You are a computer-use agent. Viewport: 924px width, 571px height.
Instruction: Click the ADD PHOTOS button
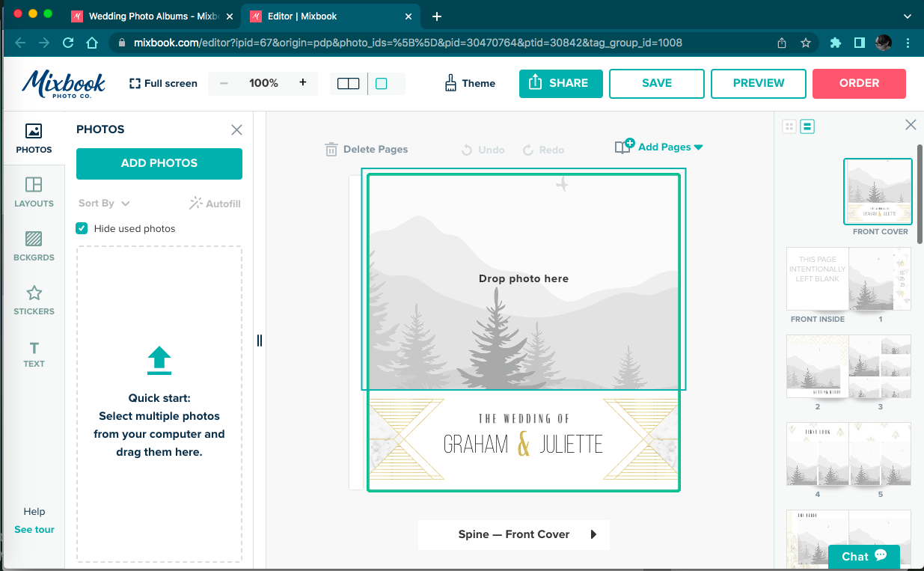(159, 164)
